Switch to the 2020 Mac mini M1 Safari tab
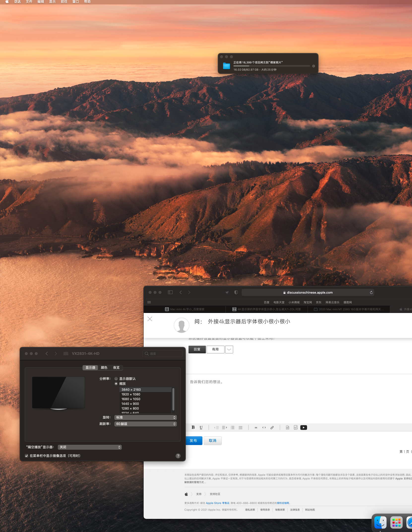This screenshot has width=412, height=532. click(349, 309)
